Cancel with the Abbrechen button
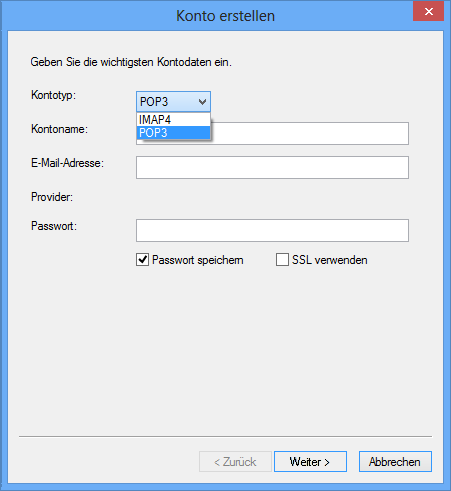This screenshot has height=491, width=451. [395, 462]
